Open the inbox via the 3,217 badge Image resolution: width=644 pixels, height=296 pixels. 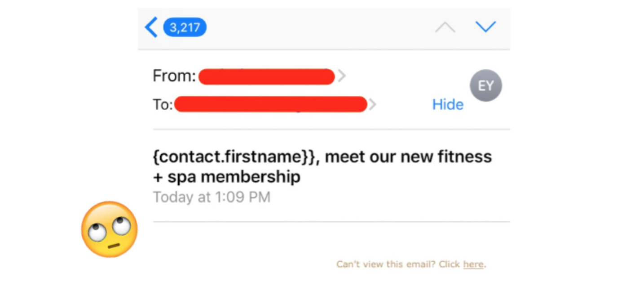click(185, 27)
